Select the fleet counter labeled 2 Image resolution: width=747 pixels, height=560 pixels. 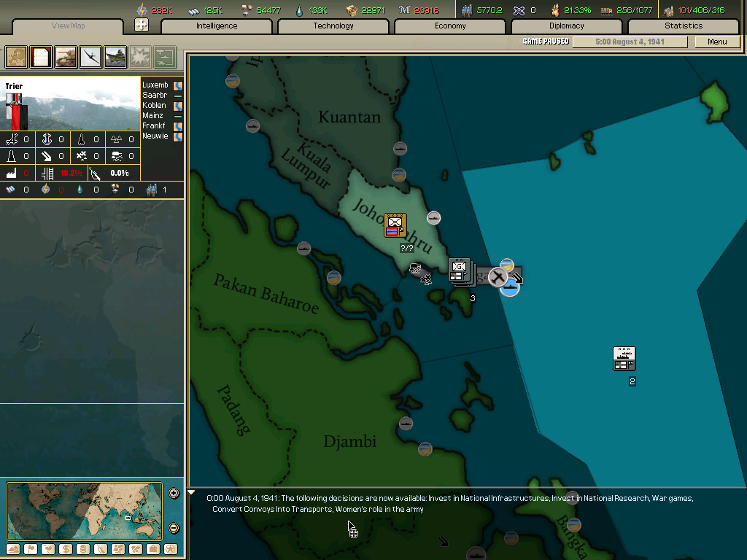tap(624, 357)
